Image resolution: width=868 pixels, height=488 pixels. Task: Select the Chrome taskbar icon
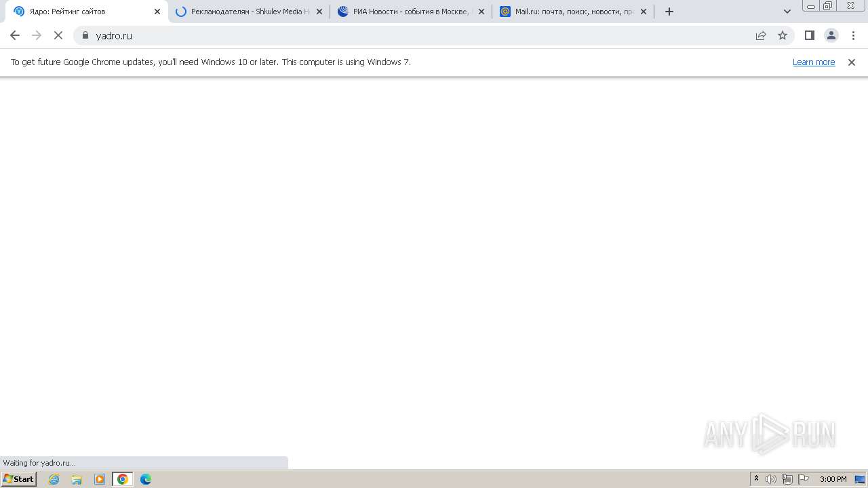(123, 479)
